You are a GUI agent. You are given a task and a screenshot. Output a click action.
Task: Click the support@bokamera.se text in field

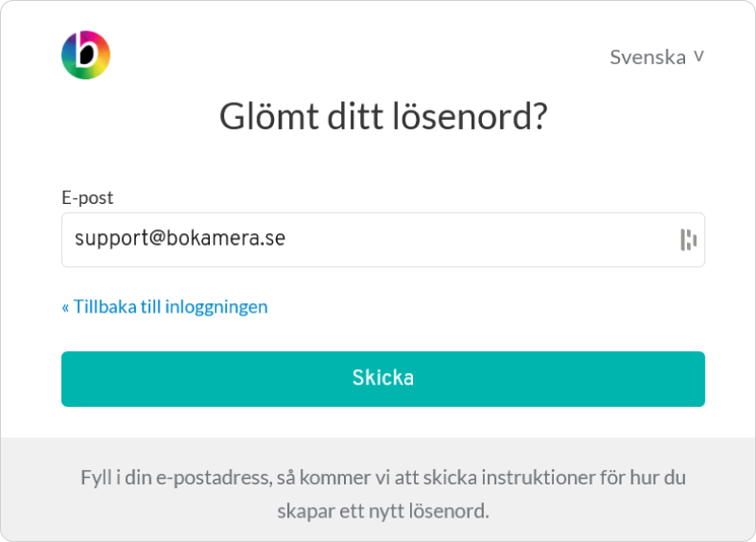(180, 238)
